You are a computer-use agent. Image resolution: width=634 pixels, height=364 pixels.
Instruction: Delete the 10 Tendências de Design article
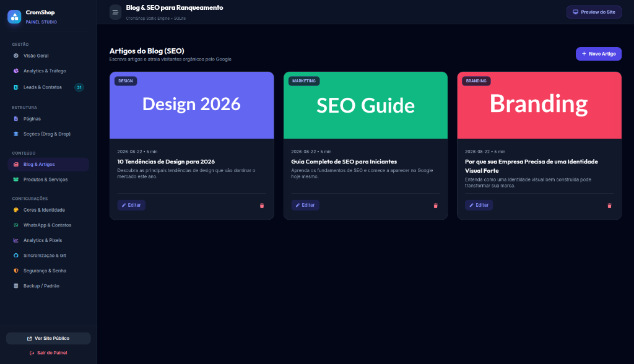(x=262, y=206)
